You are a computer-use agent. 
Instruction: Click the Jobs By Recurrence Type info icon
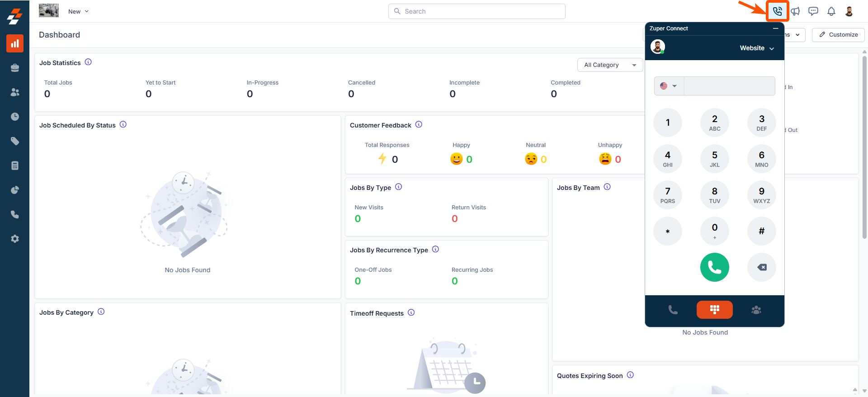pos(435,249)
